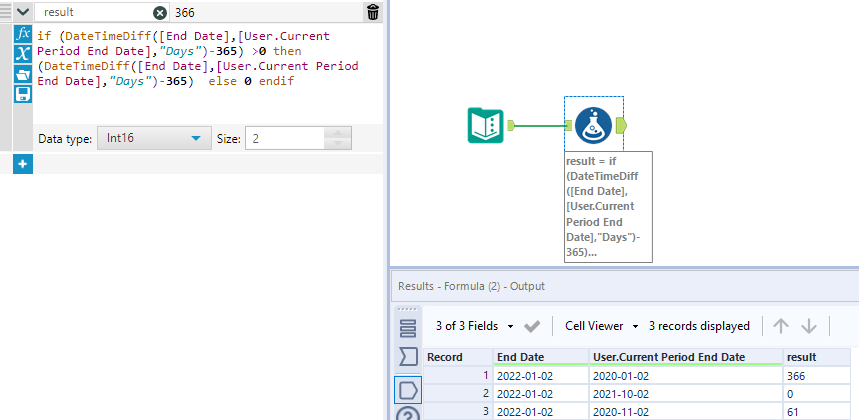Screen dimensions: 859x420
Task: Open the 3 of 3 Fields dropdown
Action: coord(474,326)
